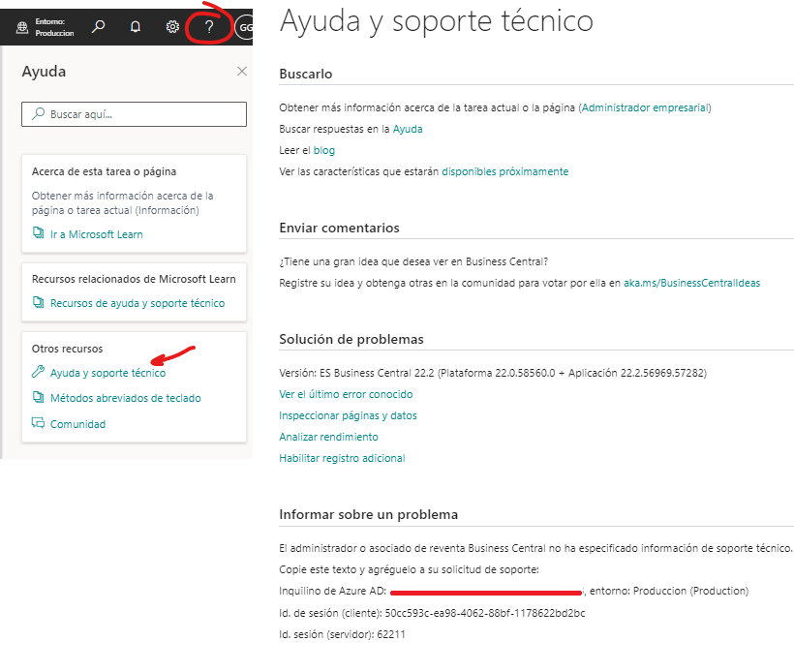Click disponibles próximamente link
Viewport: 794px width, 672px height.
(504, 171)
